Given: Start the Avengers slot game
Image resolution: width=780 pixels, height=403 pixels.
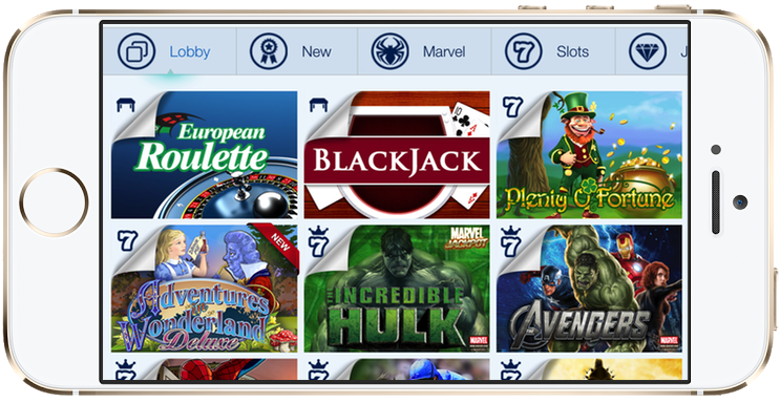Looking at the screenshot, I should tap(589, 289).
